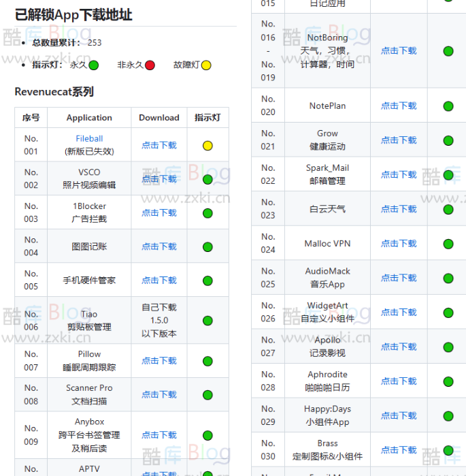466x476 pixels.
Task: Select the Revenuecat系列 heading
Action: 54,92
